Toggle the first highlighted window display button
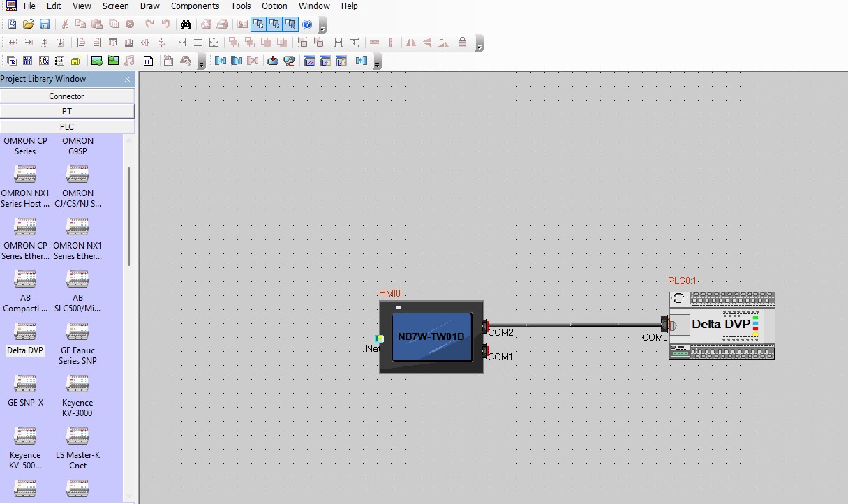Viewport: 848px width, 504px height. coord(258,24)
